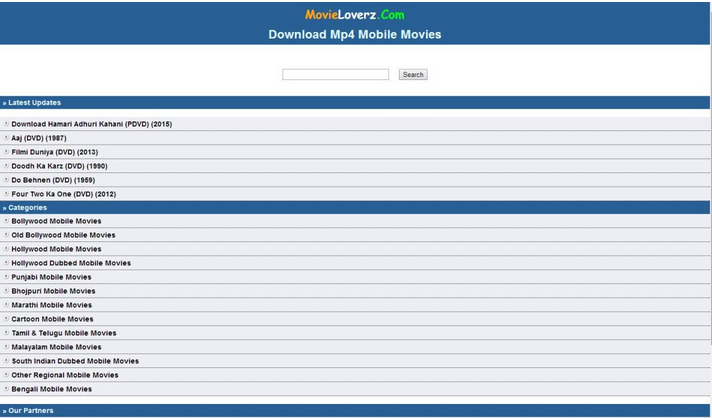Browse South Indian Dubbed Mobile Movies category
This screenshot has width=712, height=418.
point(75,362)
